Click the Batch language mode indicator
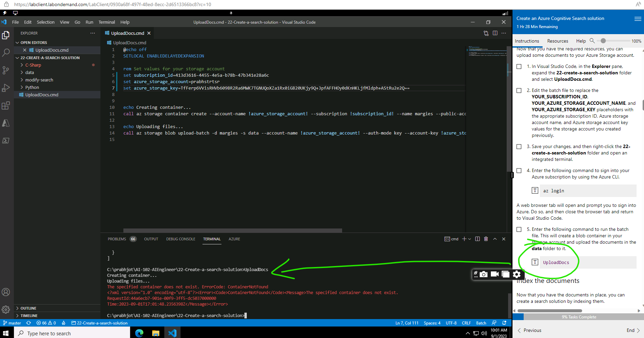The width and height of the screenshot is (644, 338). pos(481,323)
